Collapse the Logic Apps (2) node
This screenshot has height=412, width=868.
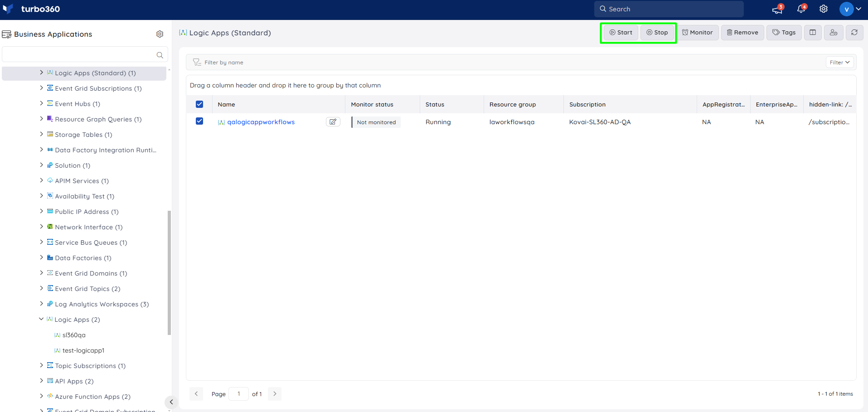click(x=41, y=319)
